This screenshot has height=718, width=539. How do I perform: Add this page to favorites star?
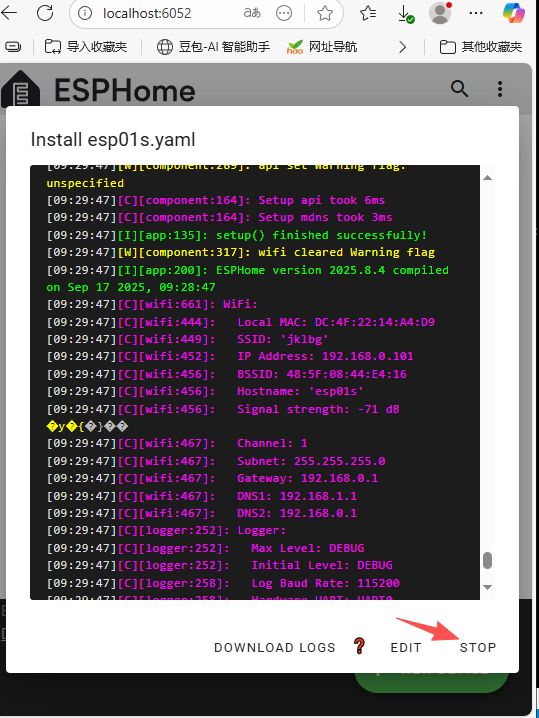tap(325, 13)
